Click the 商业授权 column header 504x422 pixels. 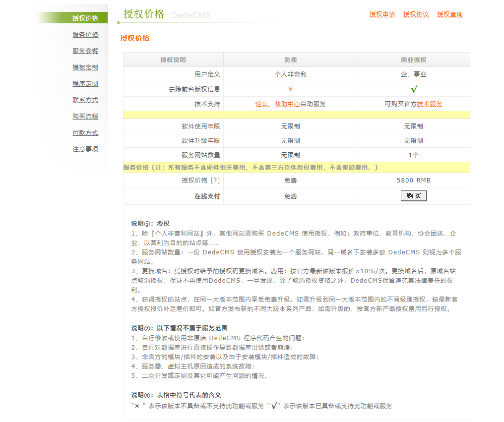[x=414, y=60]
